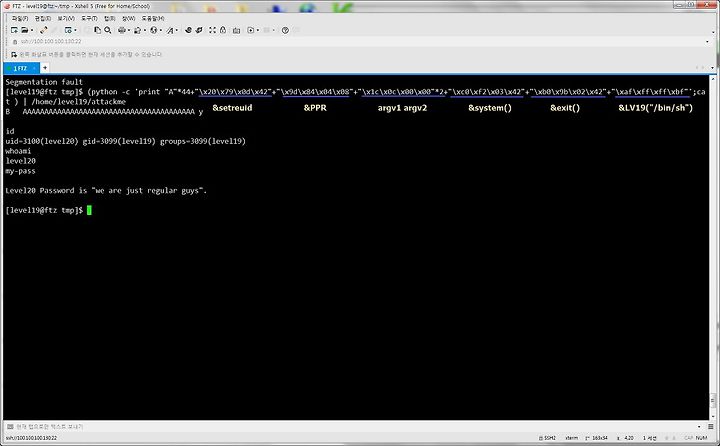This screenshot has height=446, width=720.
Task: Click the NUM lock status indicator
Action: click(701, 438)
